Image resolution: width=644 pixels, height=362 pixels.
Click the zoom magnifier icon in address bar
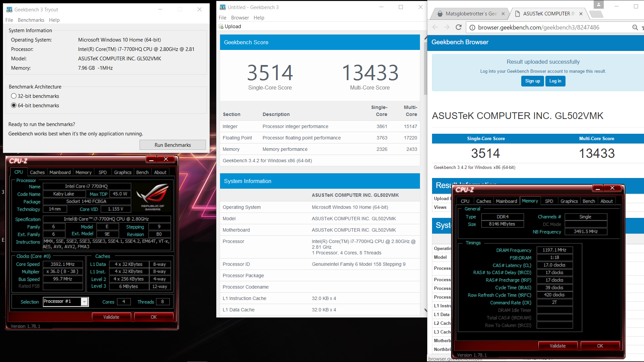(635, 27)
